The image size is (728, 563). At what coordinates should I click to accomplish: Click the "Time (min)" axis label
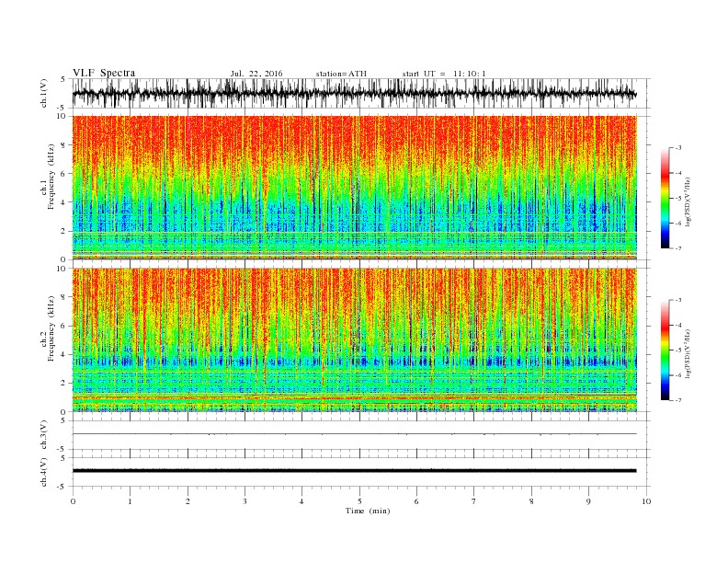pos(368,511)
